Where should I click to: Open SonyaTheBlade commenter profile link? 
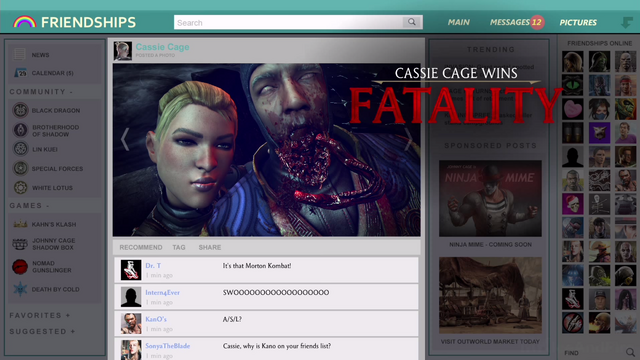[x=168, y=346]
